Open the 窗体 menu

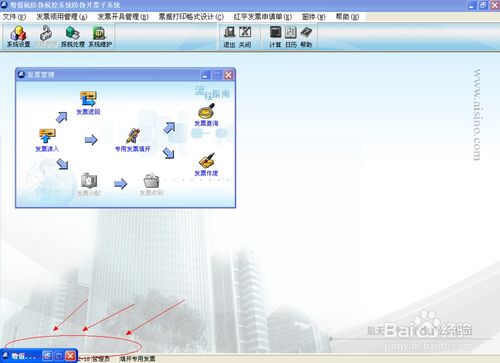pos(313,17)
